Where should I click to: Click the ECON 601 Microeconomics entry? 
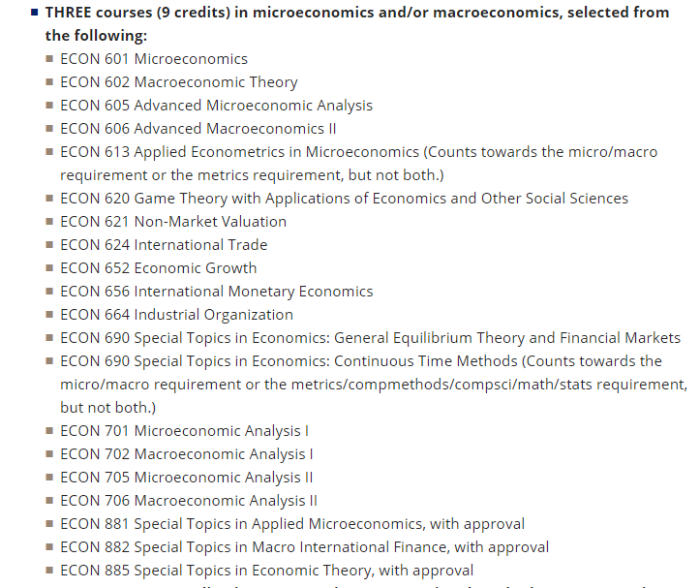[x=154, y=59]
